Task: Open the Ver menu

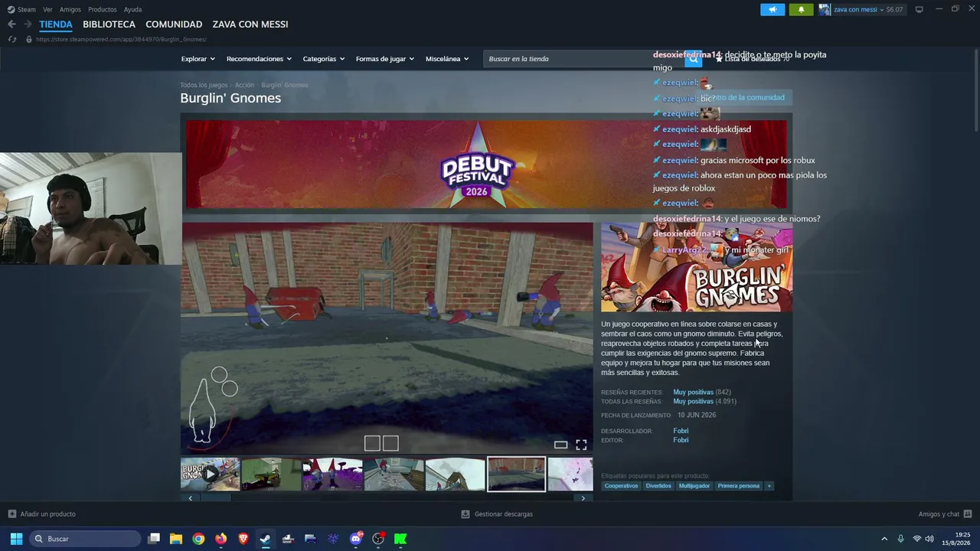Action: click(47, 9)
